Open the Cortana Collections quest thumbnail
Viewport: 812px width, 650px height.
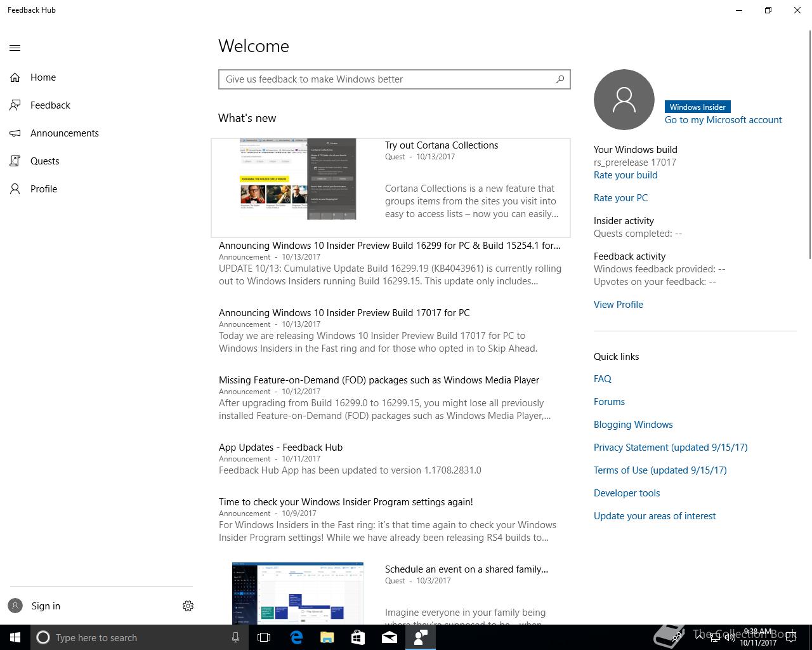[x=298, y=179]
